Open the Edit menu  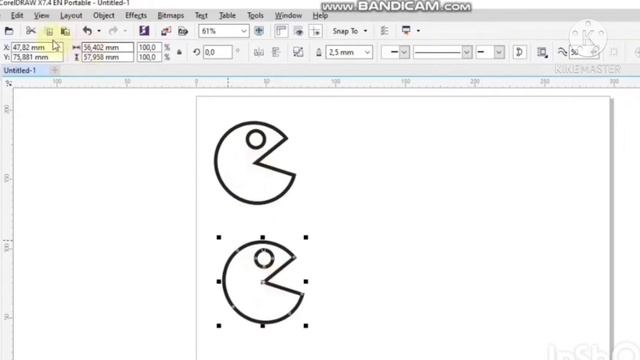[x=17, y=16]
